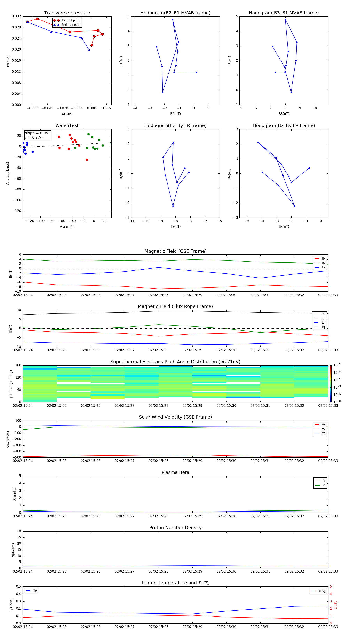
Task: Click the 'pitch angle (deg)' axis label
Action: click(11, 384)
